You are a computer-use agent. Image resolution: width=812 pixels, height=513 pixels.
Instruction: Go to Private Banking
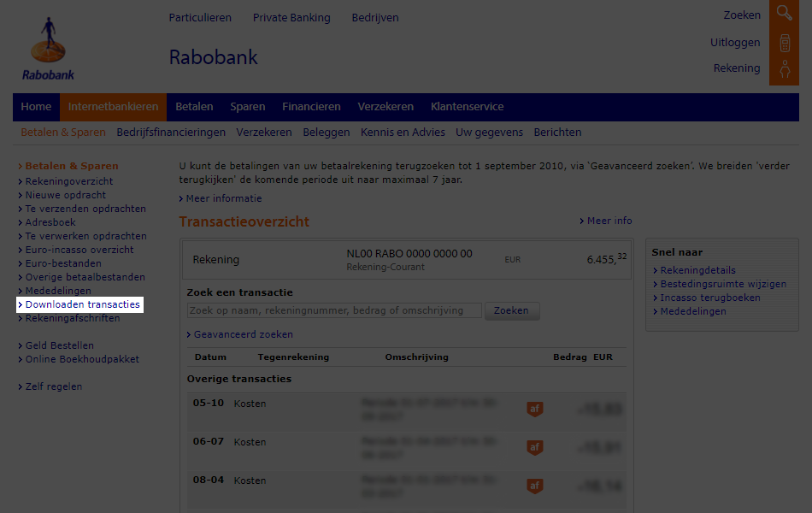coord(291,18)
